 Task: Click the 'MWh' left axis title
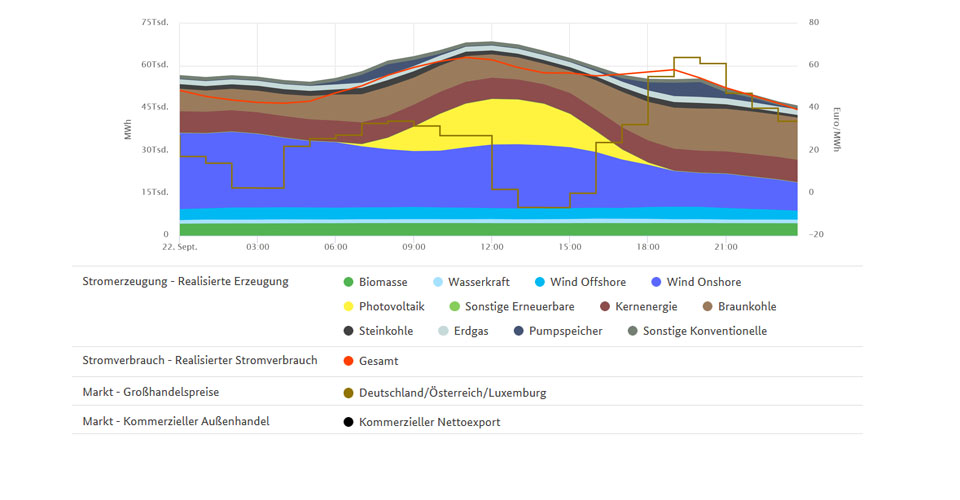(128, 129)
